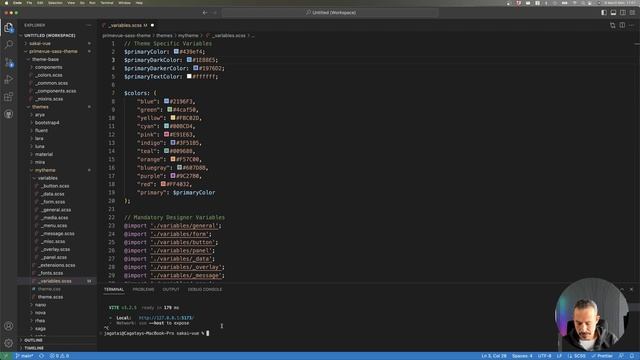Follow the './variables/general' import link
The image size is (640, 360).
[185, 226]
